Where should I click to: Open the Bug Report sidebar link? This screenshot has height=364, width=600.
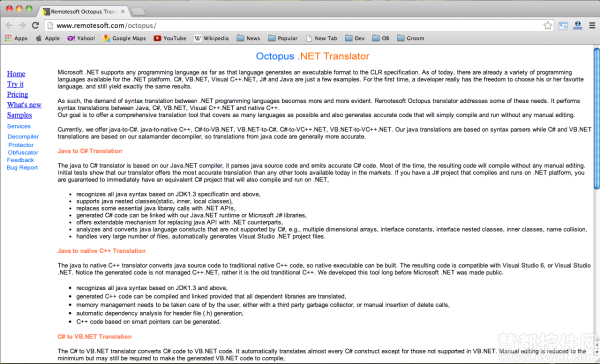[x=22, y=168]
